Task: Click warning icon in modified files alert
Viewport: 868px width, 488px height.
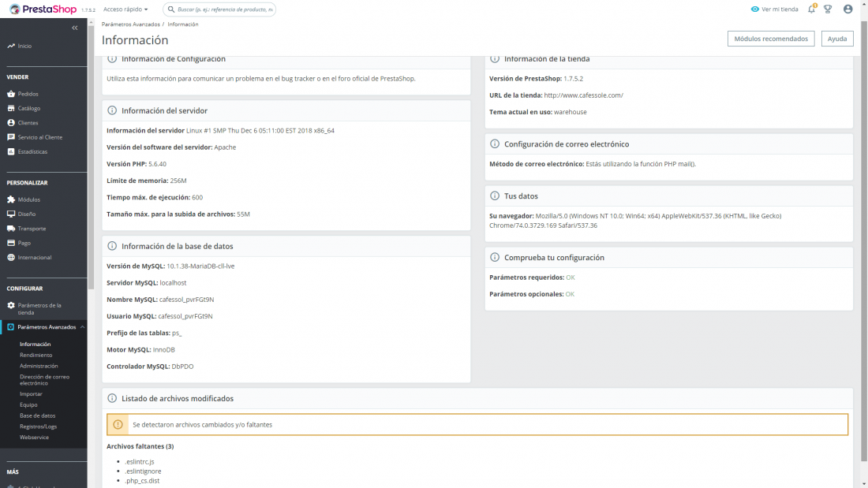Action: (118, 424)
